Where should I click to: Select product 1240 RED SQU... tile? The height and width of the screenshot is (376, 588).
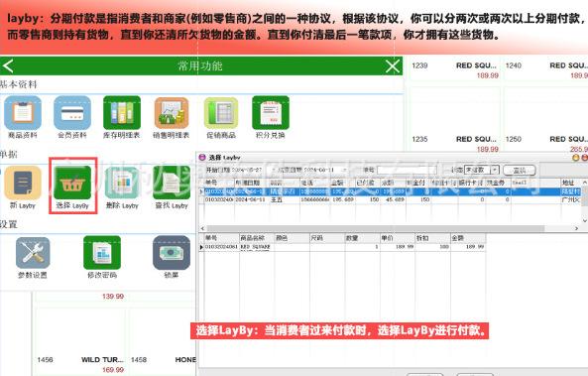(546, 70)
